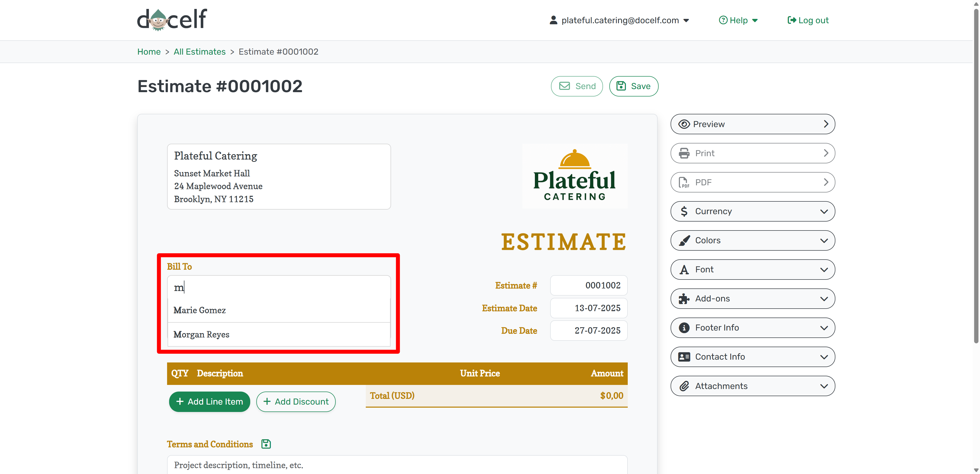Image resolution: width=980 pixels, height=474 pixels.
Task: Click the plus icon on Add Discount
Action: pyautogui.click(x=267, y=401)
